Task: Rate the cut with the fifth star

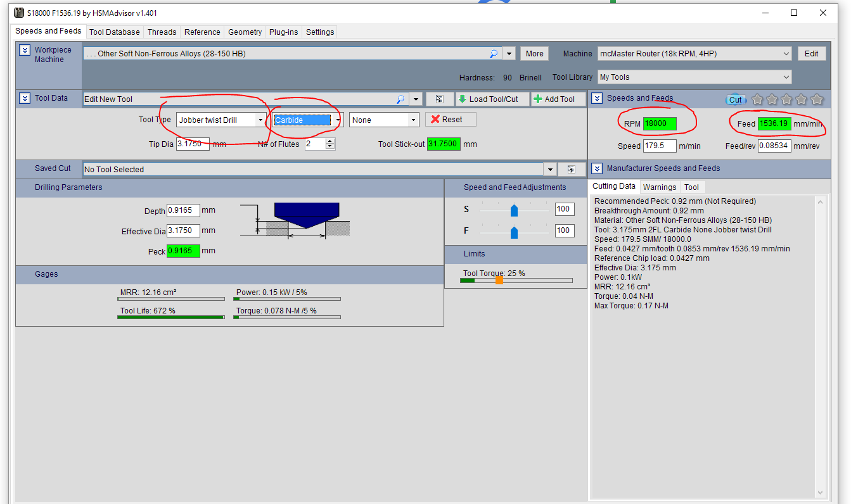Action: pos(817,99)
